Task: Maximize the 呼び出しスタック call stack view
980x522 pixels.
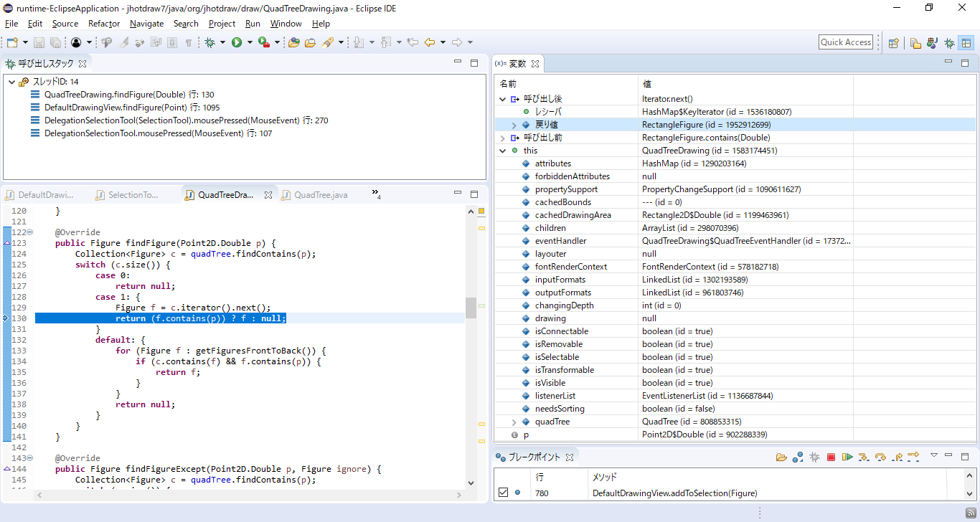Action: coord(474,63)
